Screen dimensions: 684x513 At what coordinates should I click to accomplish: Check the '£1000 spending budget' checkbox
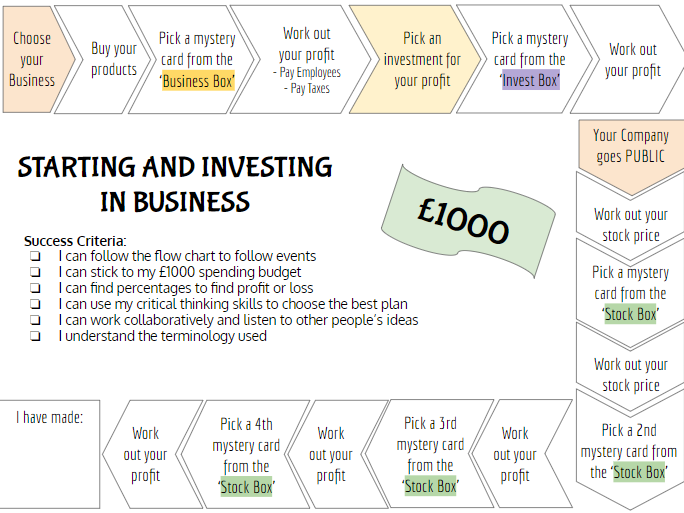(x=35, y=272)
